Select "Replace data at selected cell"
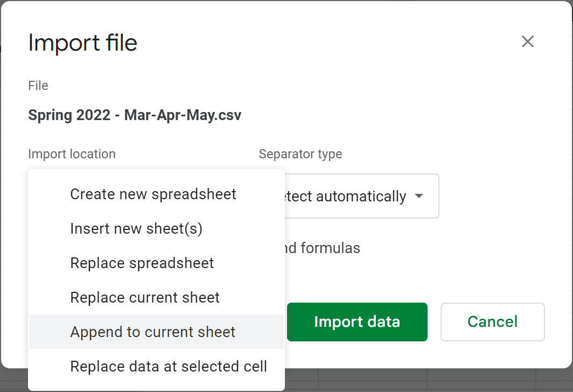The height and width of the screenshot is (392, 573). tap(169, 367)
